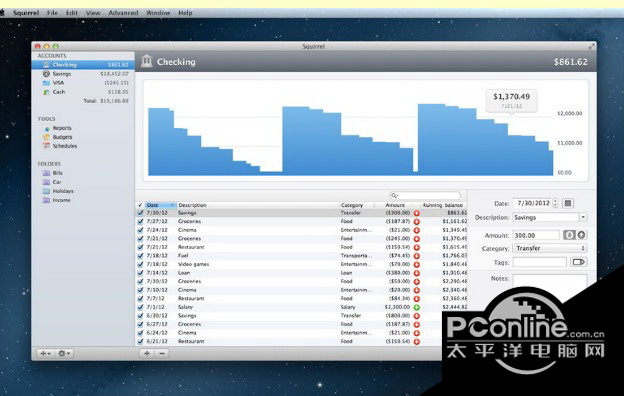The width and height of the screenshot is (624, 396).
Task: Click the red icon in 7/30/12 Savings row
Action: tap(417, 213)
